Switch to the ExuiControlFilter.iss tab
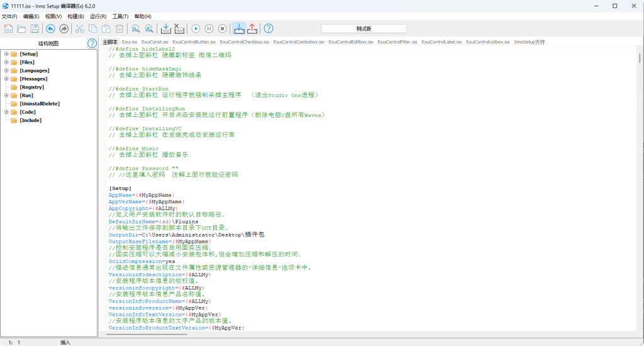The width and height of the screenshot is (644, 346). click(397, 42)
